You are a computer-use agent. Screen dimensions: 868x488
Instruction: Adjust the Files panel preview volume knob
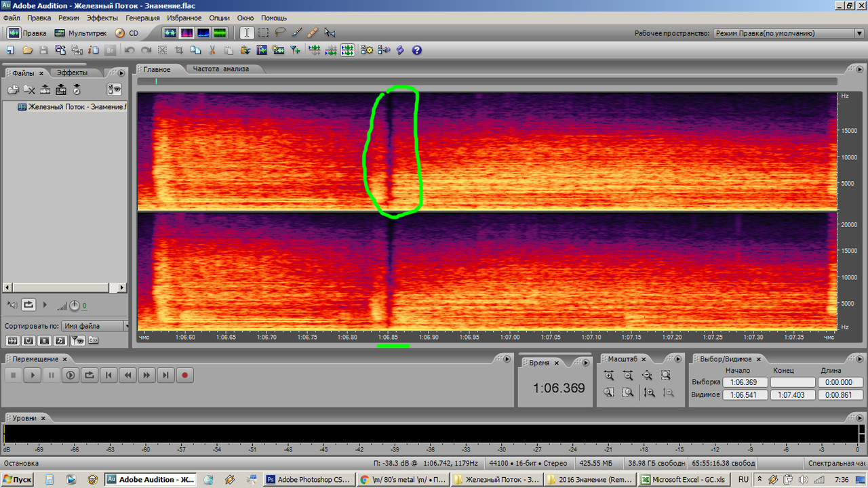[x=74, y=306]
